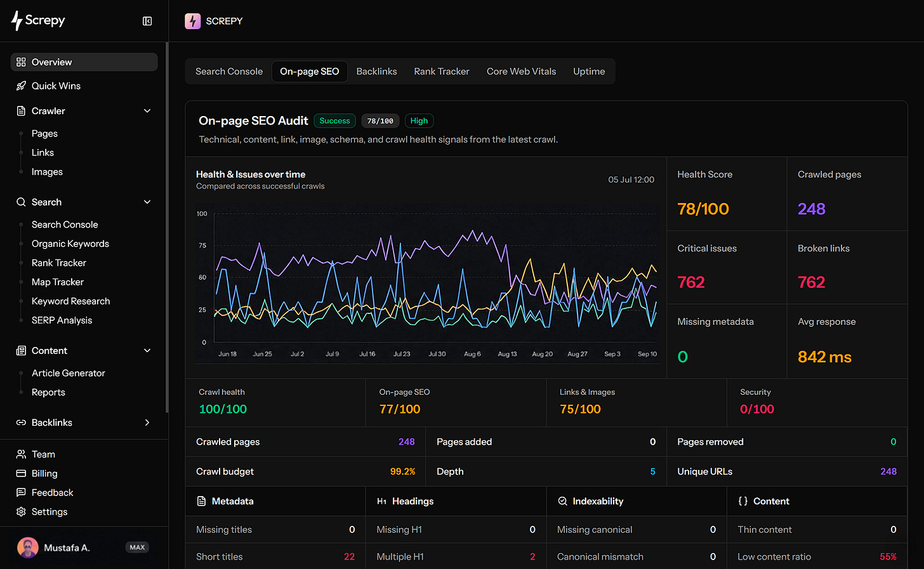This screenshot has width=924, height=569.
Task: Click Crawl health 100/100 score
Action: 223,409
